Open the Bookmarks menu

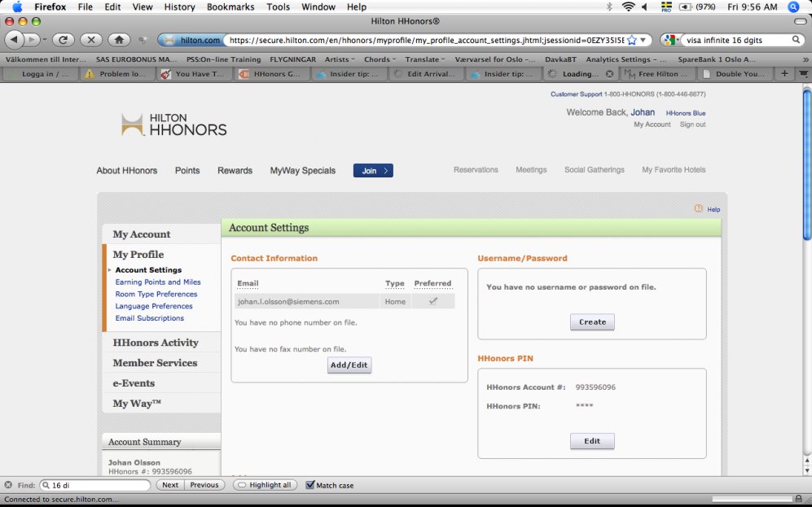pyautogui.click(x=231, y=7)
